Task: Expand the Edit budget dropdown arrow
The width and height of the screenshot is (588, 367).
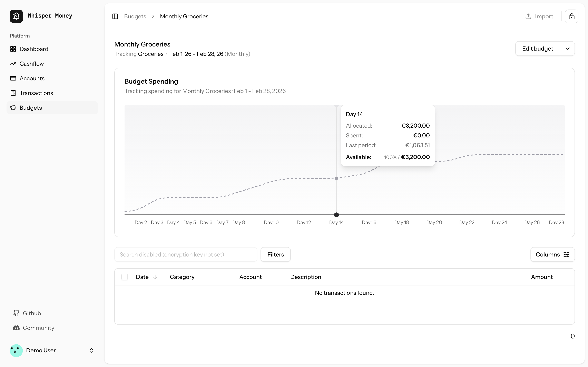Action: 567,49
